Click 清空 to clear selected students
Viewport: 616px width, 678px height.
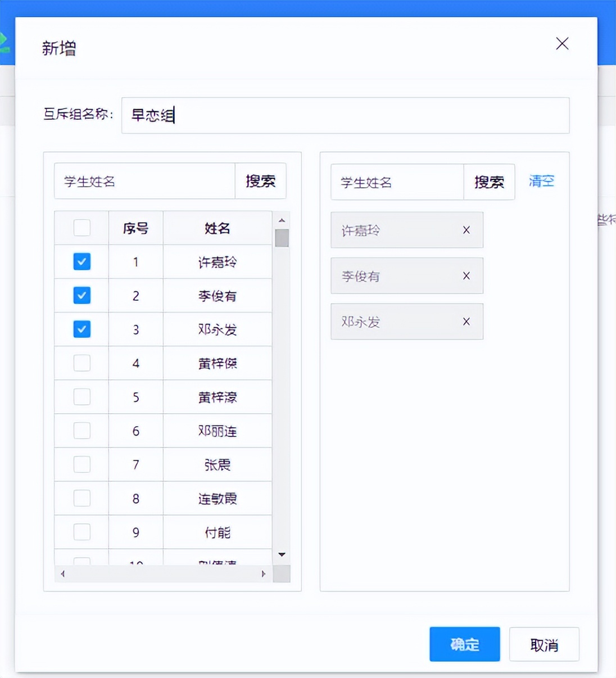pos(540,181)
